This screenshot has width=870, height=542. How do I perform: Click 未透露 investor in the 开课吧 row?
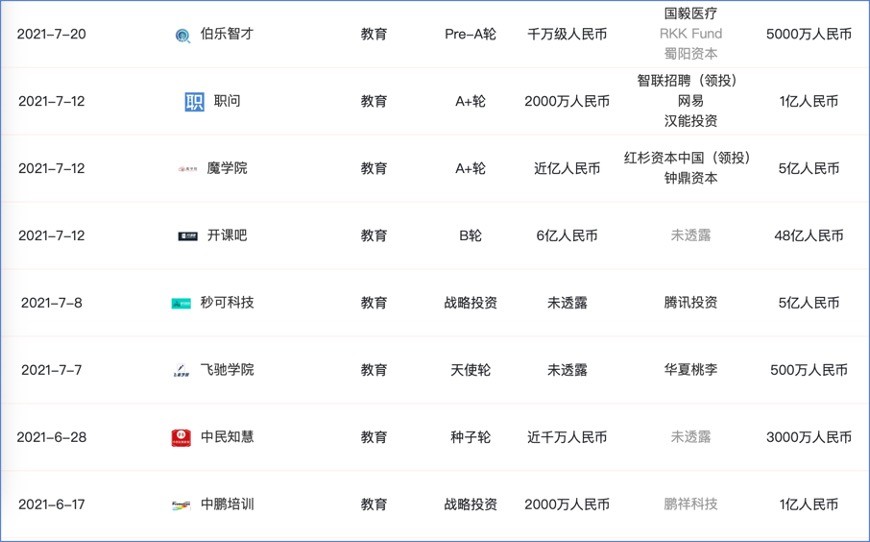pos(691,236)
